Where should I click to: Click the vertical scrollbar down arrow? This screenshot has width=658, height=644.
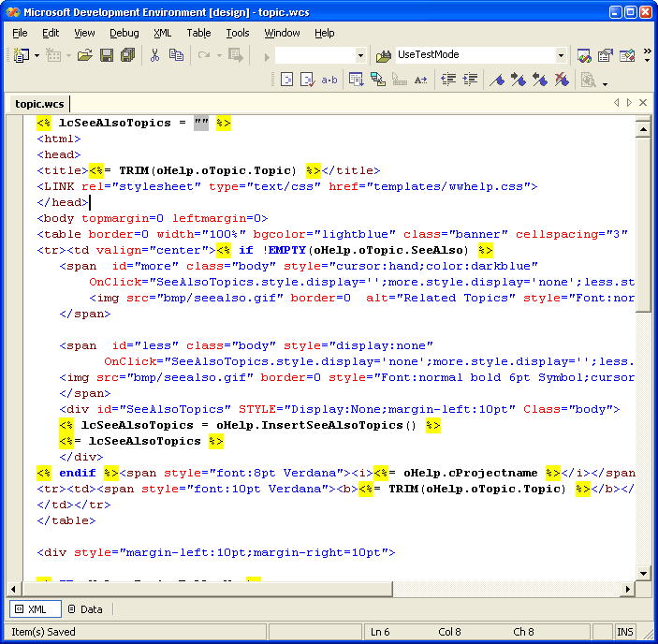tap(643, 573)
